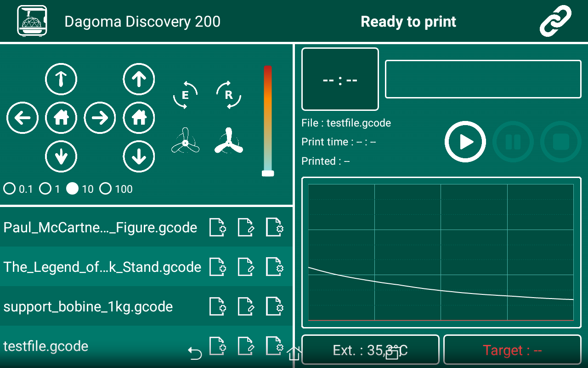Select the 10 step size
Image resolution: width=588 pixels, height=368 pixels.
pos(80,189)
